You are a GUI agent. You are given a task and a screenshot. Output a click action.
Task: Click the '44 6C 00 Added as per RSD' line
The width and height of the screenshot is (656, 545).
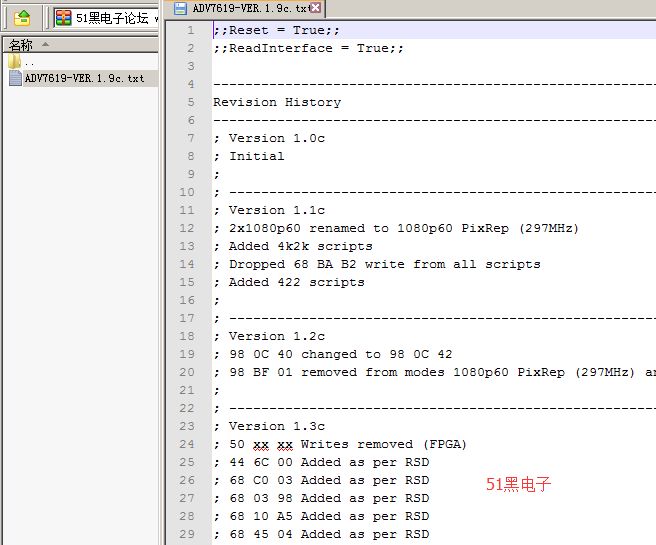point(321,462)
